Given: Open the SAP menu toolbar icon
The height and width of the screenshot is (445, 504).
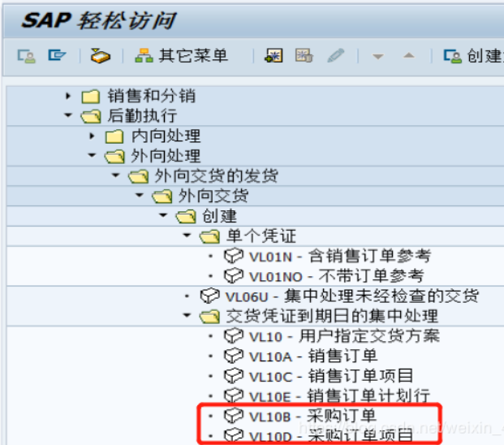Looking at the screenshot, I should pyautogui.click(x=57, y=55).
